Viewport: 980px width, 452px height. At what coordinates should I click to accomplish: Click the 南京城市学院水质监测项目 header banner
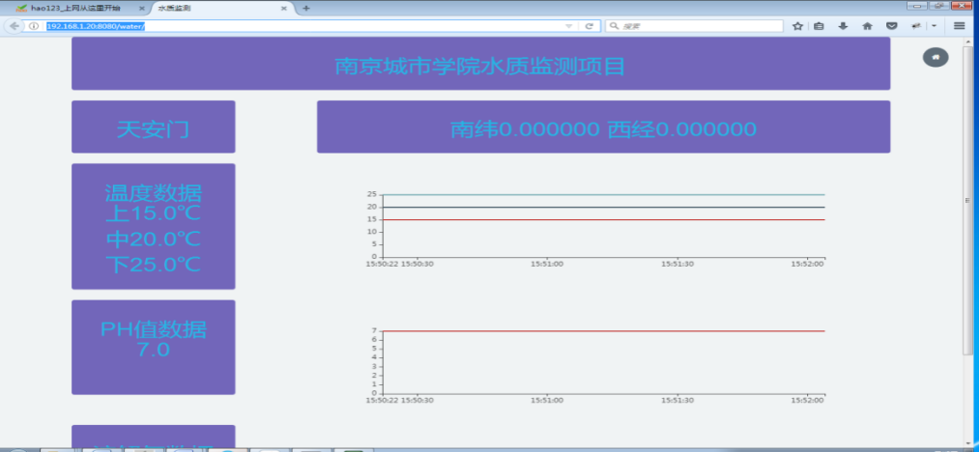(480, 64)
